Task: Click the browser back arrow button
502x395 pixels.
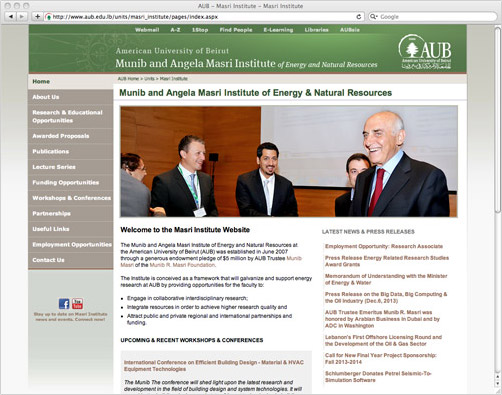Action: click(x=11, y=16)
